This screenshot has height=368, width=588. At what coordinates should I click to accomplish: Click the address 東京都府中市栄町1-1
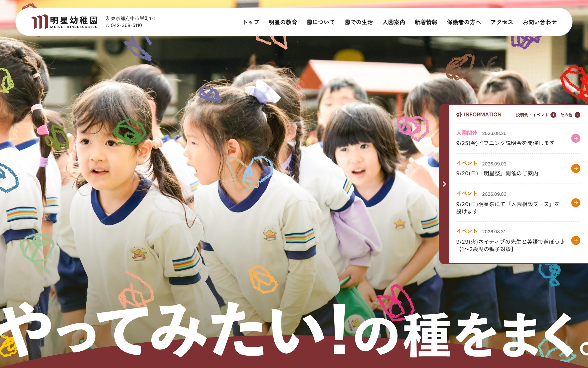[x=133, y=19]
